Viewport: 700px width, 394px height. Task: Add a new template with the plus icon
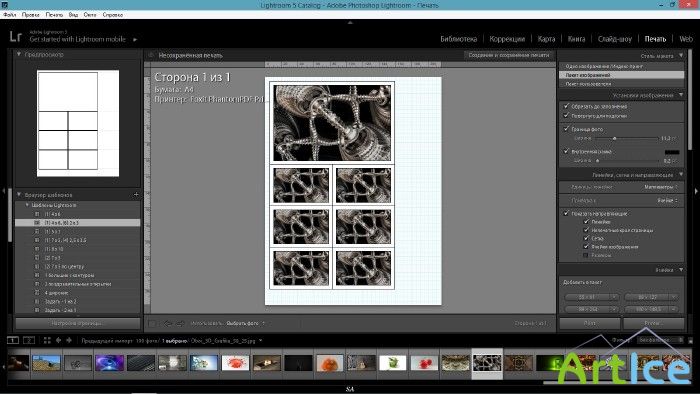[x=136, y=195]
